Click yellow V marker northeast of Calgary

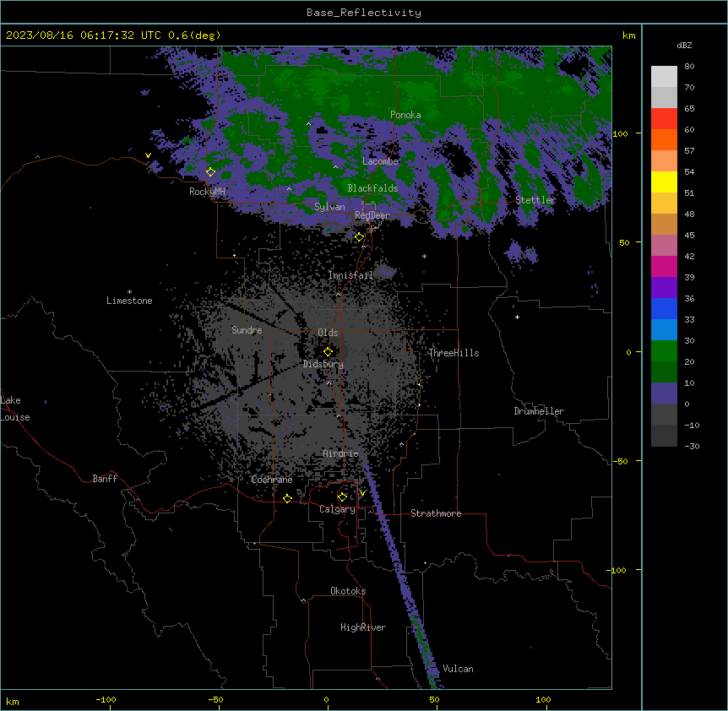[x=362, y=493]
